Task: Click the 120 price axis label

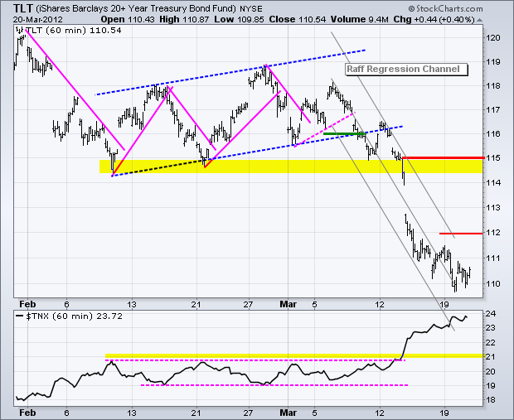Action: (493, 37)
